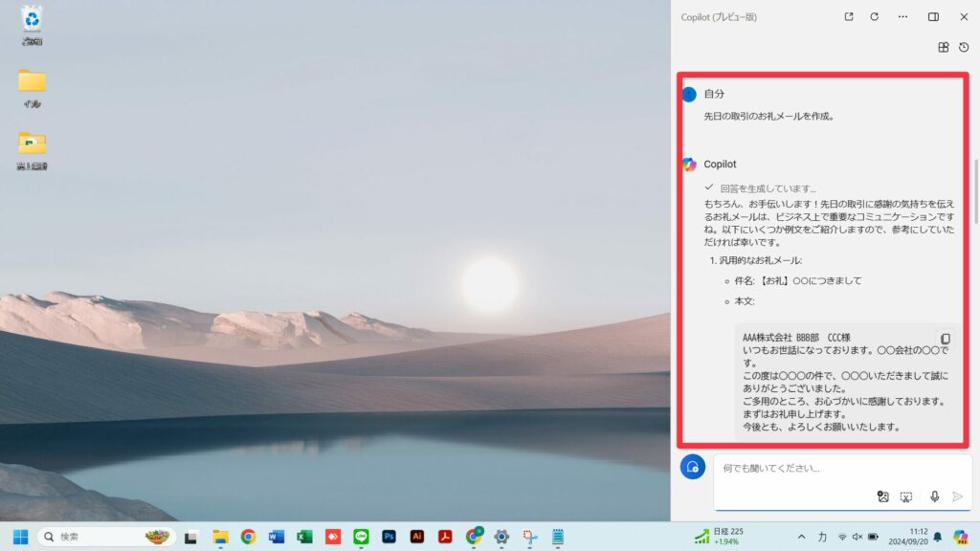Mute system volume from the tray
980x551 pixels.
[857, 537]
